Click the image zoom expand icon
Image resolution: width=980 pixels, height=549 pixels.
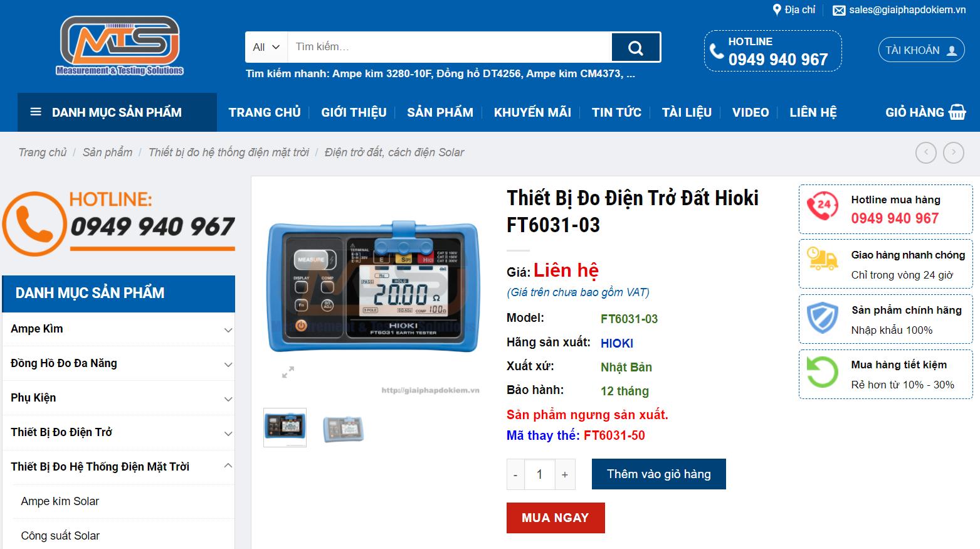288,372
